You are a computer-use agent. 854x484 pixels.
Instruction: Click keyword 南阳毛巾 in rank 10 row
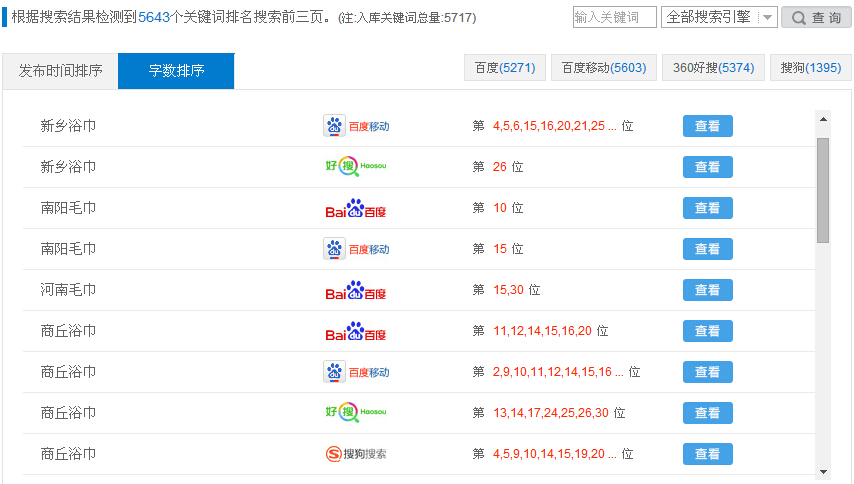coord(68,208)
